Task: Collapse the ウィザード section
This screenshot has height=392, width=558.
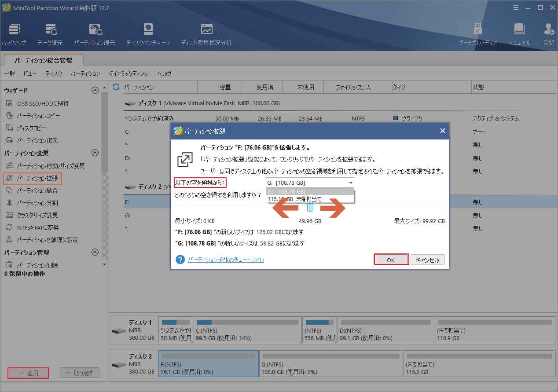Action: 95,90
